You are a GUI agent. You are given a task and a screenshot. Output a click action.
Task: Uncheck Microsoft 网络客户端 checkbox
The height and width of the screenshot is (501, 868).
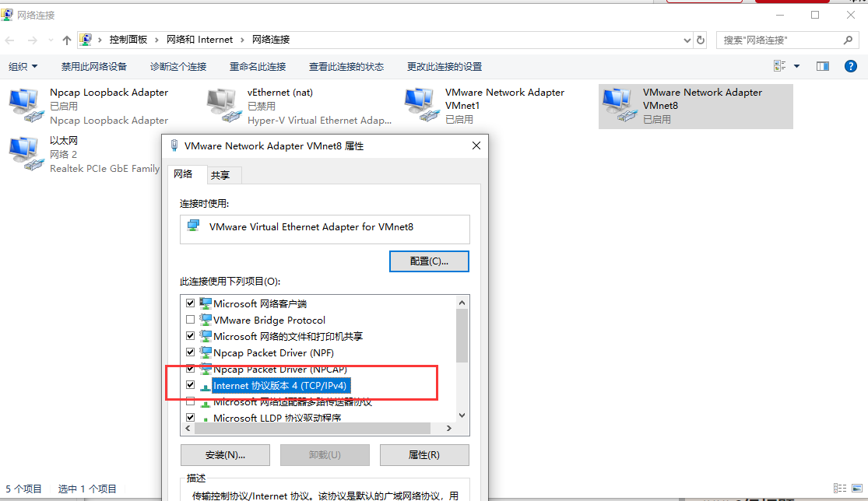191,303
